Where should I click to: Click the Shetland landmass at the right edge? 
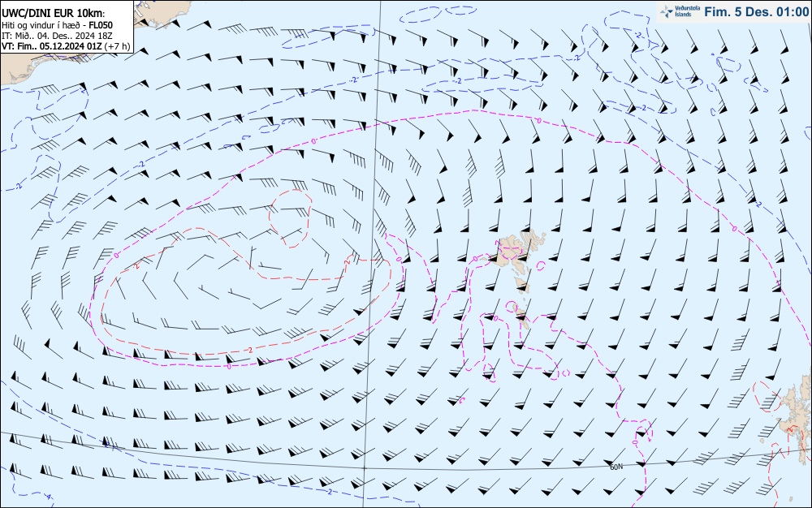(x=796, y=419)
